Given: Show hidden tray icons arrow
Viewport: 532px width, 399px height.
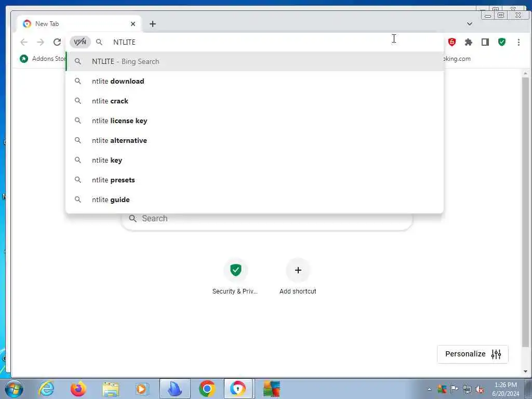Looking at the screenshot, I should click(x=430, y=389).
